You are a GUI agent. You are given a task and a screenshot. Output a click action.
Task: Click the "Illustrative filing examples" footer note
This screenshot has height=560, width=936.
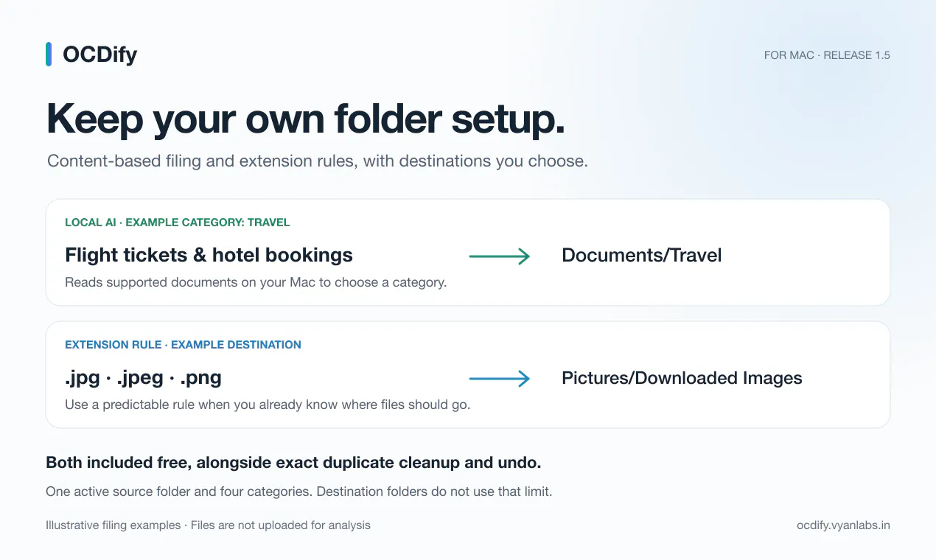[x=208, y=525]
